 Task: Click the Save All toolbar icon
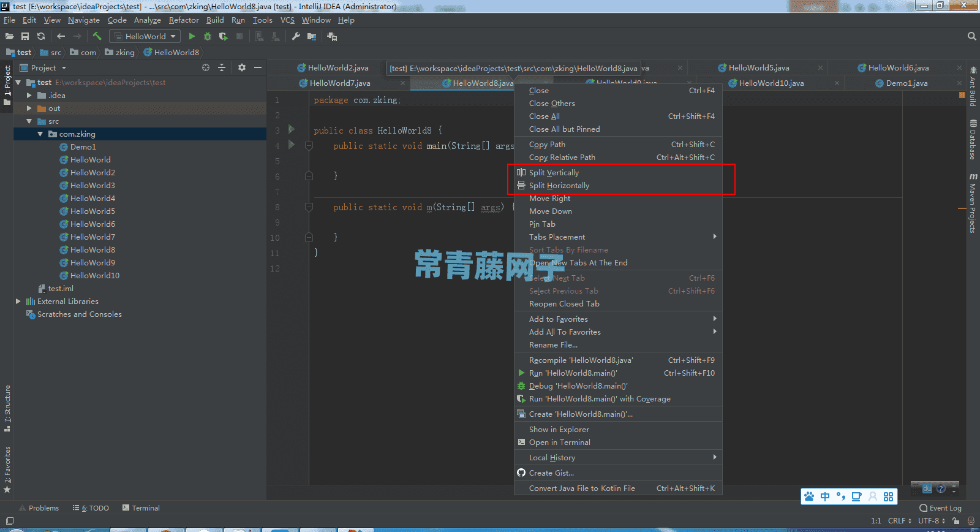click(25, 37)
